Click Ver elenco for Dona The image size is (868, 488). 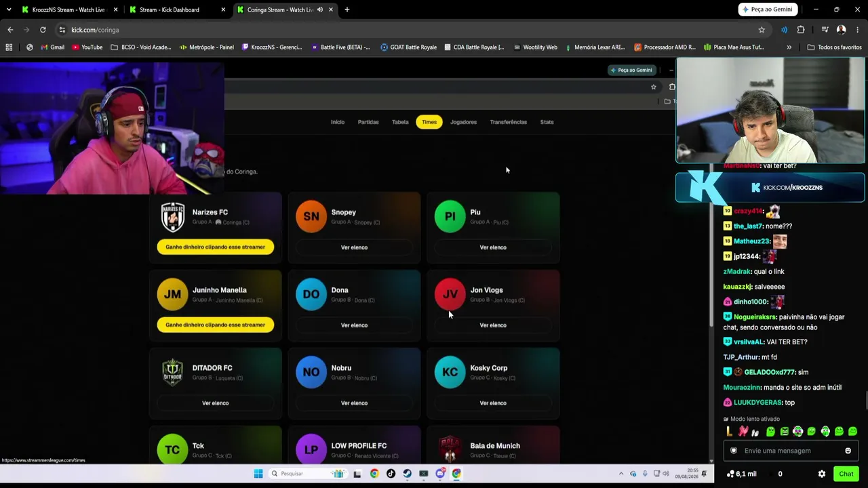pyautogui.click(x=354, y=325)
